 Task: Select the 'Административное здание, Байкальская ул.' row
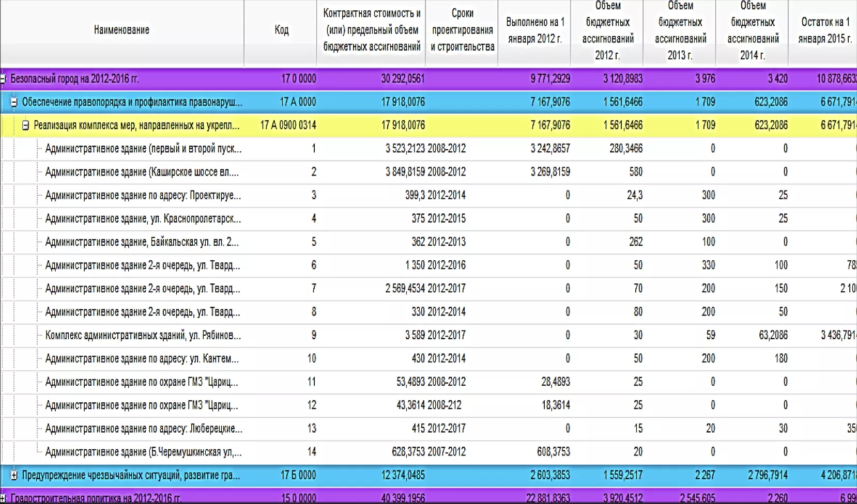142,242
